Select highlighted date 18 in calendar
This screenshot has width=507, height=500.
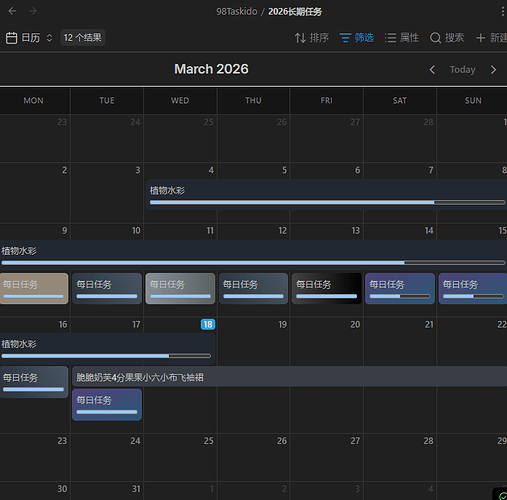[x=208, y=324]
